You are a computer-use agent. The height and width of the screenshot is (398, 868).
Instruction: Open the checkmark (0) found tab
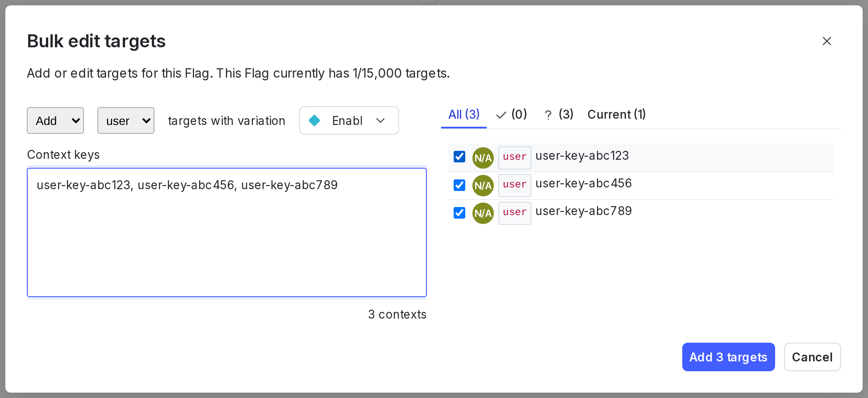pos(511,115)
